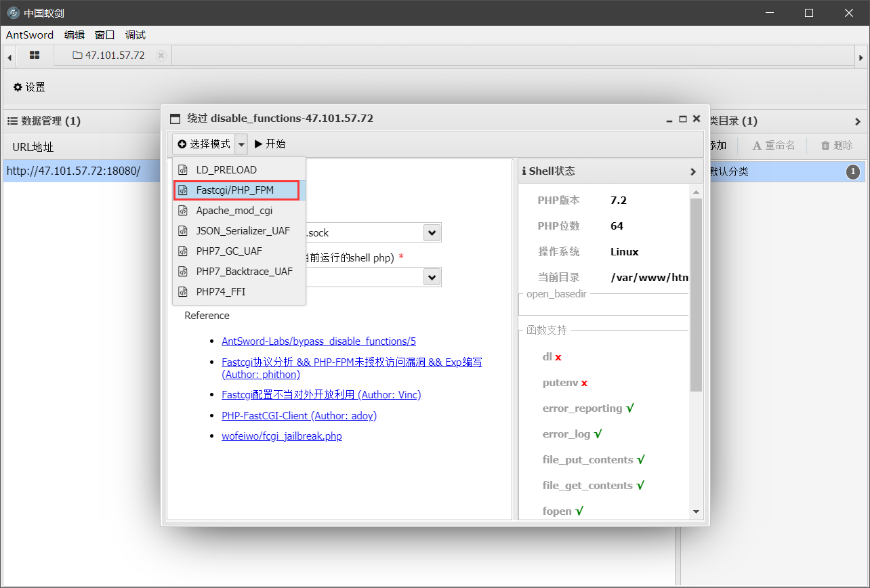Viewport: 870px width, 588px height.
Task: Open the 窗口 menu
Action: 105,35
